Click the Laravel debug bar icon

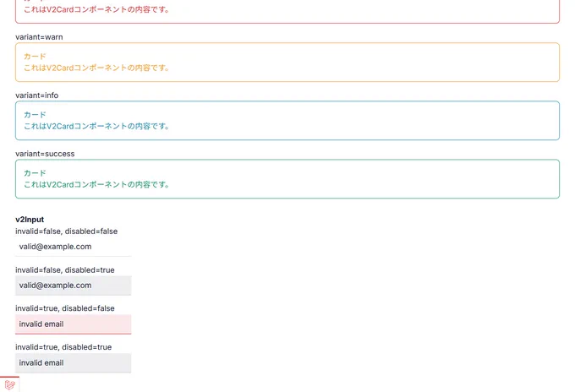(10, 384)
